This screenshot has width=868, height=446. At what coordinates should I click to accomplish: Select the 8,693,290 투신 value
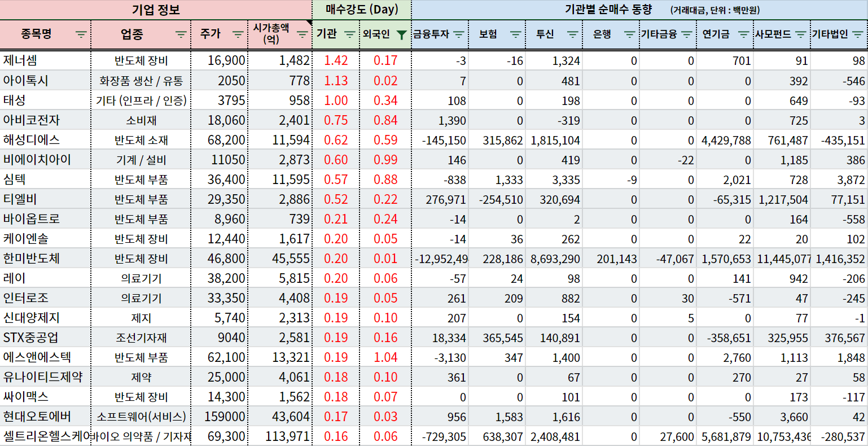tap(554, 258)
